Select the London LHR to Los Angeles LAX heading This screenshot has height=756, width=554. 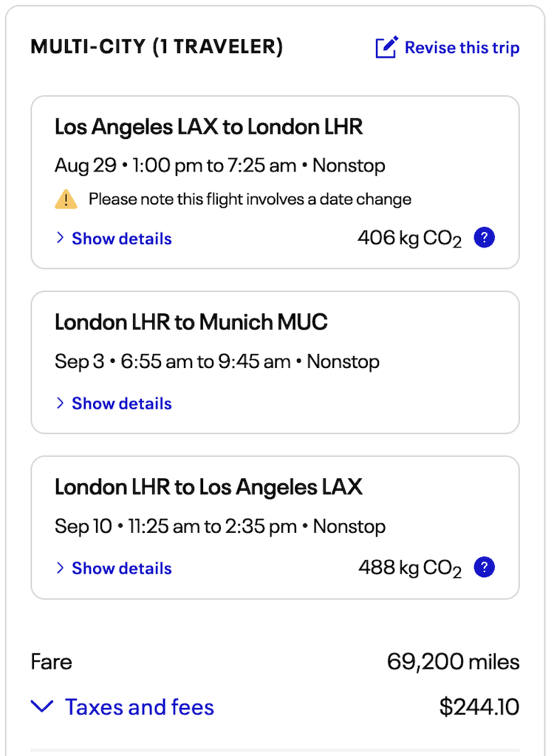coord(209,487)
